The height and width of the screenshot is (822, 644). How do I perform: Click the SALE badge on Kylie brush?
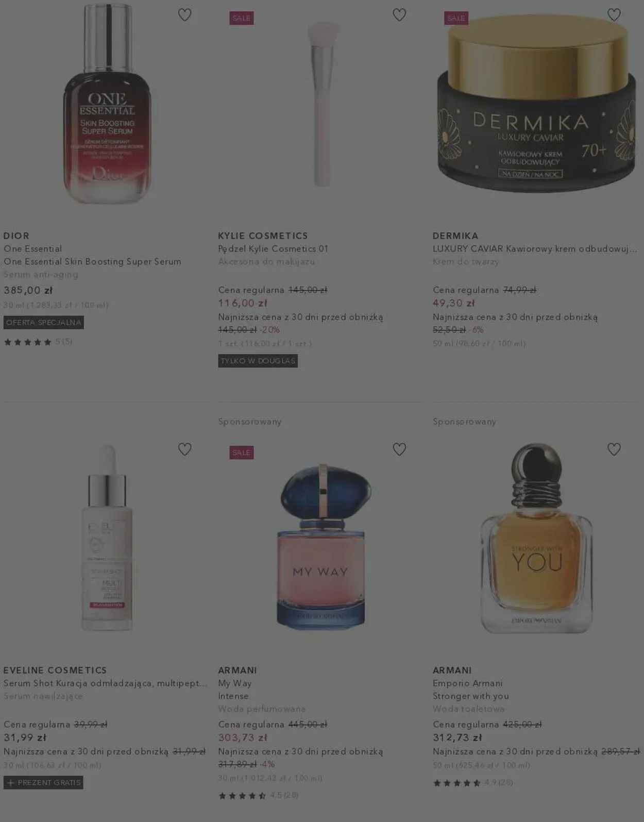242,18
